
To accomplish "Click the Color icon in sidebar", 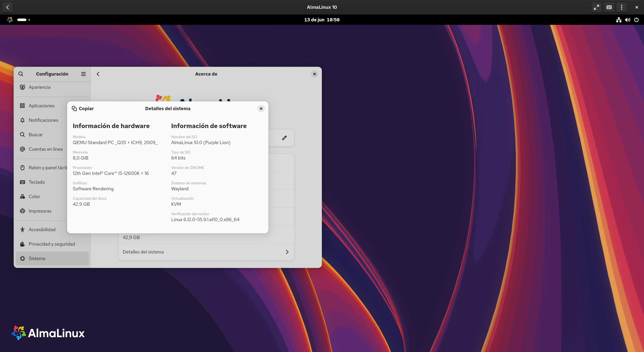I will click(22, 197).
